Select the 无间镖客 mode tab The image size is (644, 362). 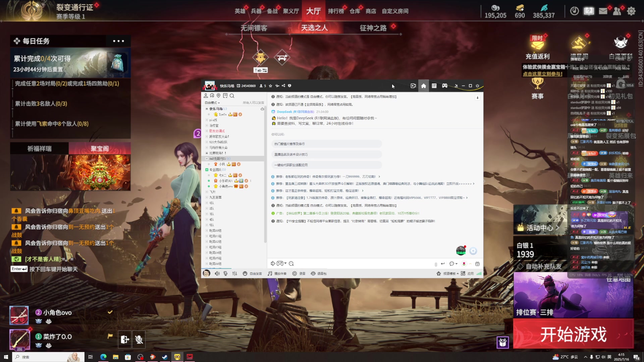click(254, 28)
